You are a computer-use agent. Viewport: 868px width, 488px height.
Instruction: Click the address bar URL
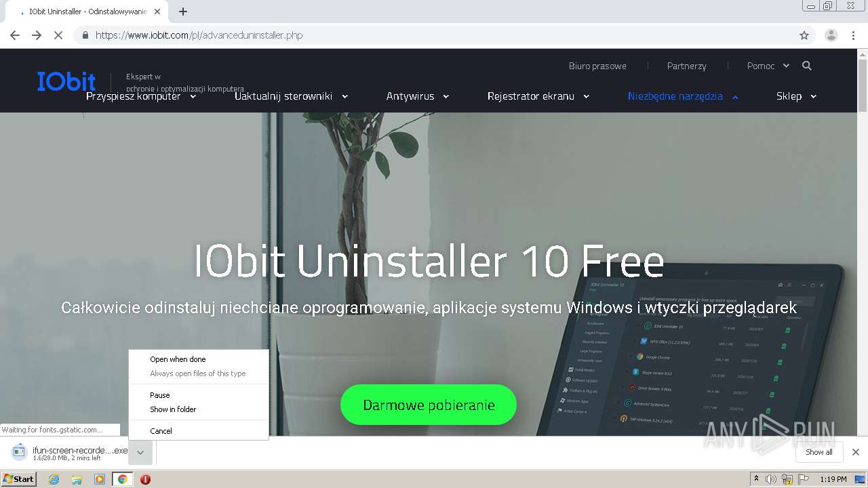pos(199,35)
